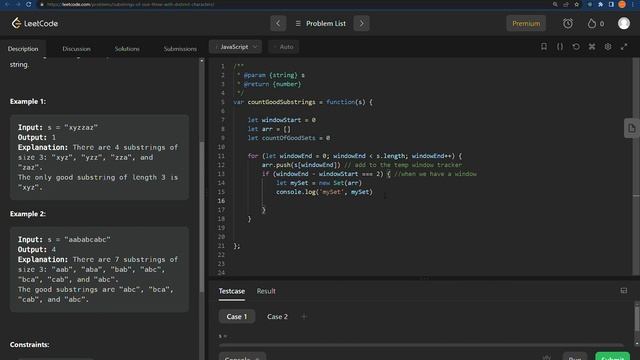The height and width of the screenshot is (360, 640).
Task: Open editor settings gear icon
Action: tap(608, 47)
